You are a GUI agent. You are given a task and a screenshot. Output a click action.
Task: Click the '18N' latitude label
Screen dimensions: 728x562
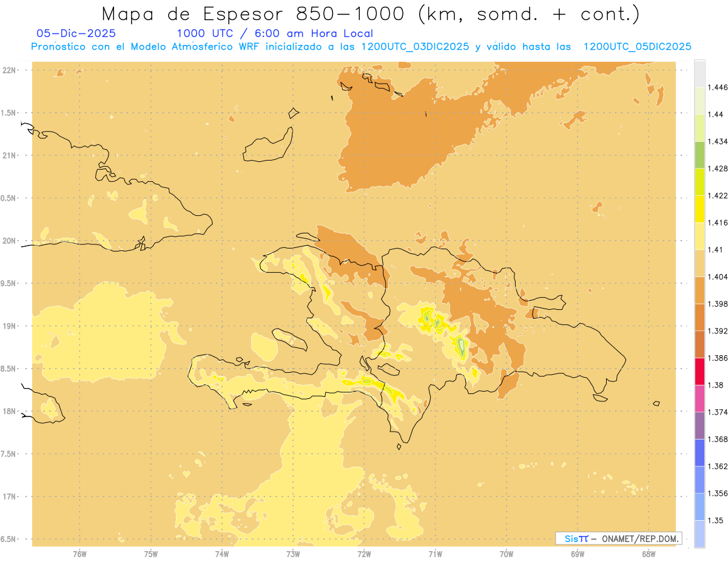point(9,412)
